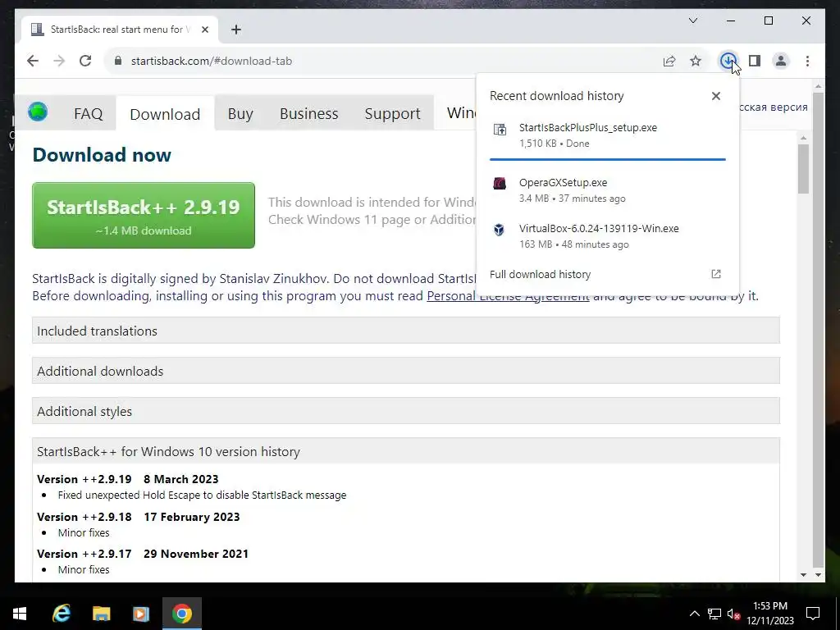Close the Recent download history popup

coord(715,96)
